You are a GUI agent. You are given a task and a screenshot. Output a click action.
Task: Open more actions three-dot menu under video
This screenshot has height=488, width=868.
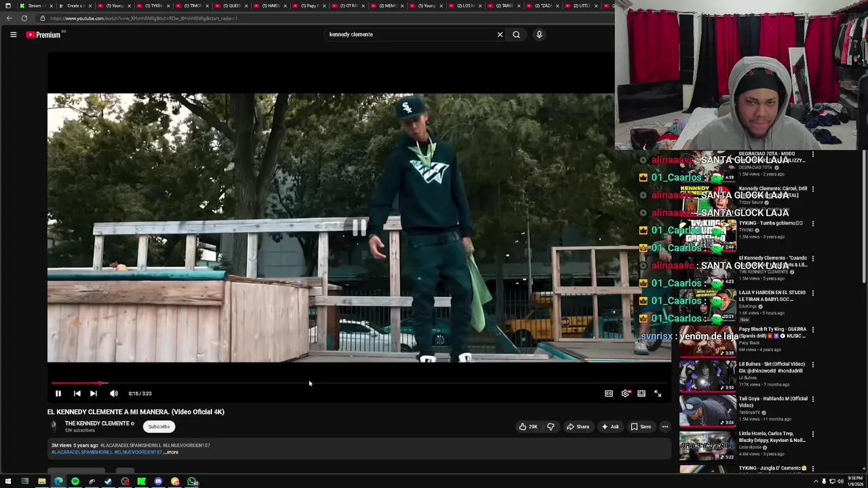(x=665, y=426)
